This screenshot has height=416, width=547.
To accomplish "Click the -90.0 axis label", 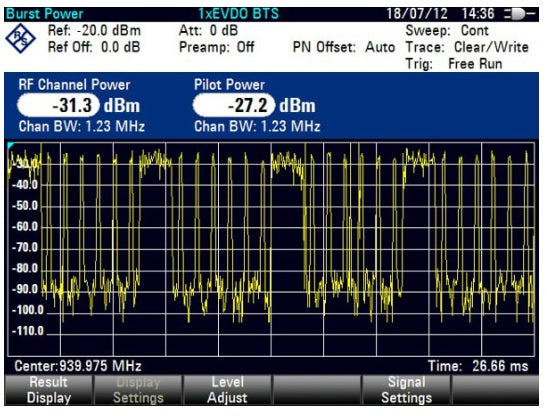I will (x=25, y=289).
